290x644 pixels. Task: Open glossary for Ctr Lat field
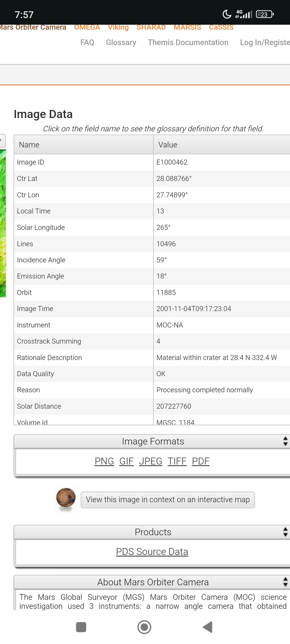27,178
